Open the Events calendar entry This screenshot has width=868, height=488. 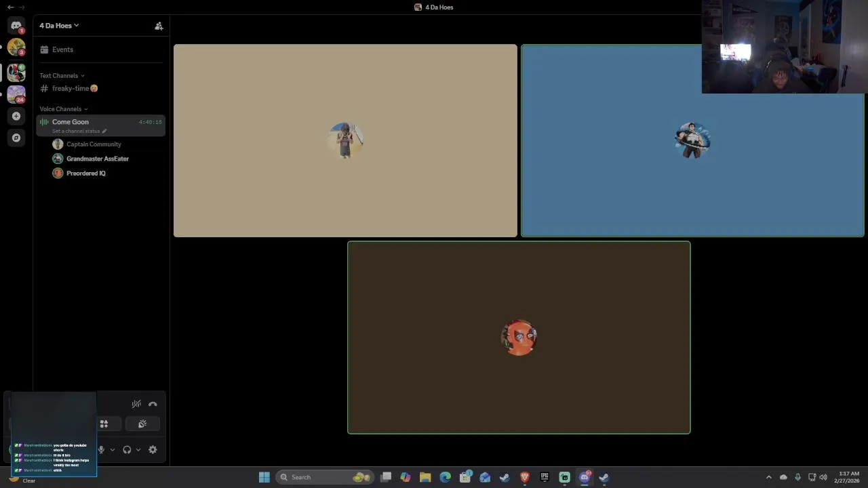point(100,49)
